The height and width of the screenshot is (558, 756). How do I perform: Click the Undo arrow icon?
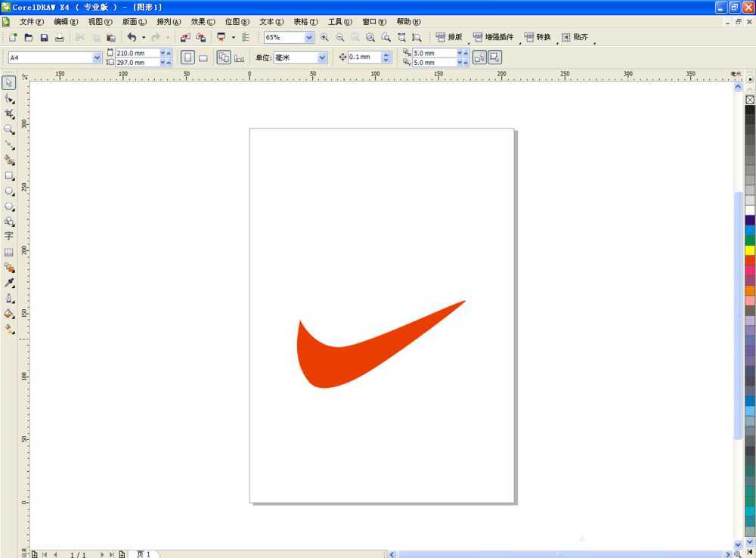(x=132, y=37)
